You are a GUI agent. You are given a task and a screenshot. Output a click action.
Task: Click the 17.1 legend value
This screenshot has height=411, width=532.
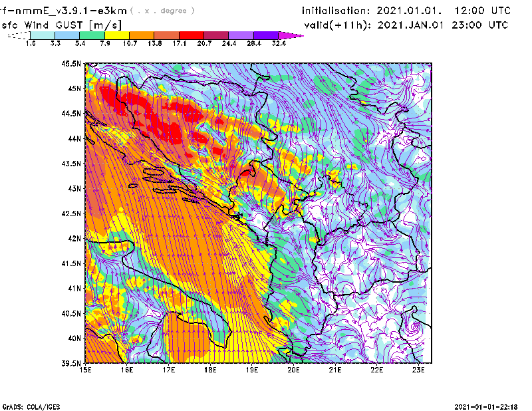click(180, 43)
